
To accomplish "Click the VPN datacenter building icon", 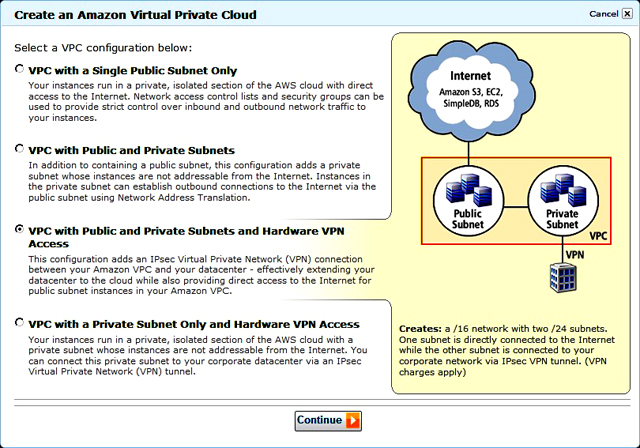I will 563,278.
